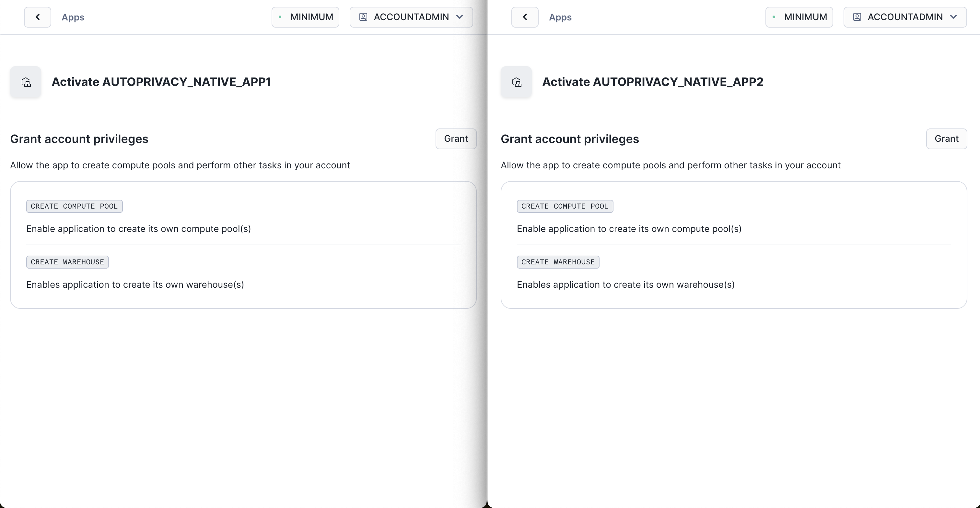The width and height of the screenshot is (980, 508).
Task: Go to Apps breadcrumb in right pane
Action: (x=560, y=18)
